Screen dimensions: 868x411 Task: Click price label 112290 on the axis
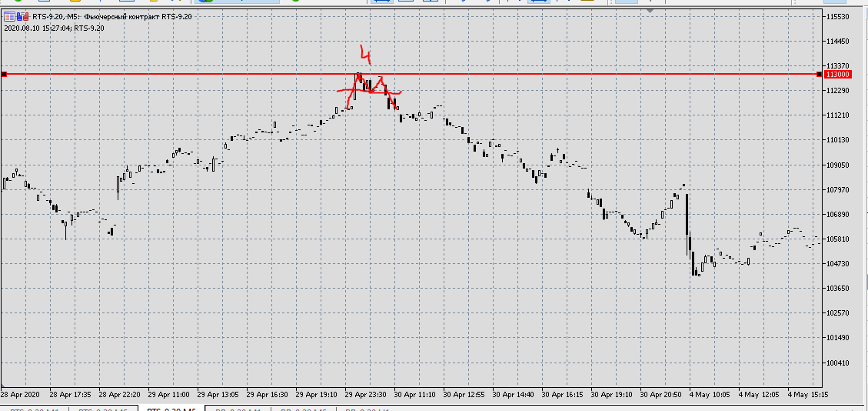tap(837, 91)
